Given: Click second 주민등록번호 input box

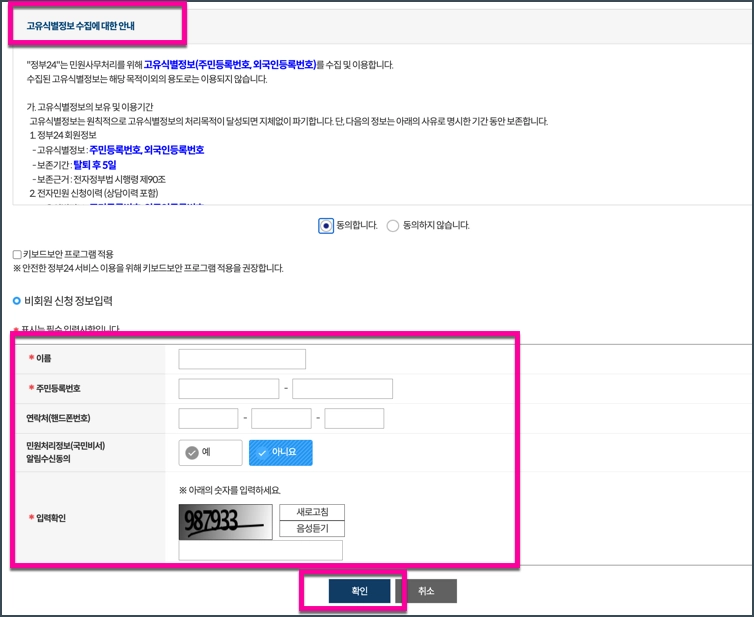Looking at the screenshot, I should coord(342,389).
